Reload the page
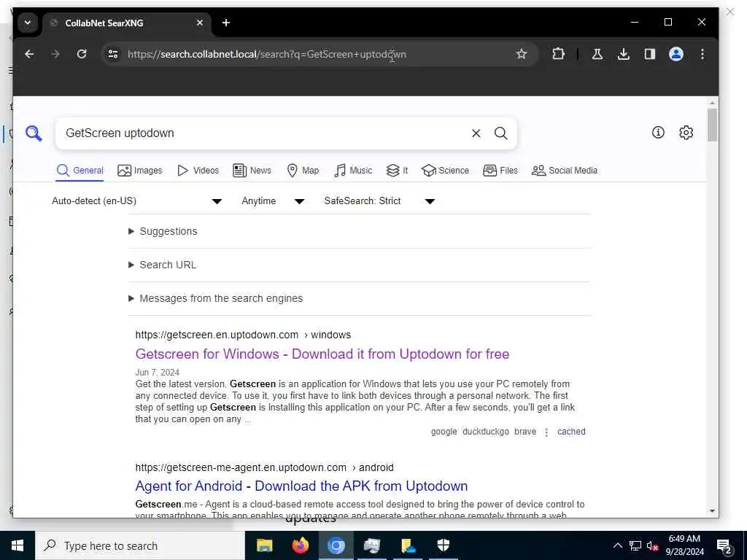Image resolution: width=747 pixels, height=560 pixels. pyautogui.click(x=82, y=54)
